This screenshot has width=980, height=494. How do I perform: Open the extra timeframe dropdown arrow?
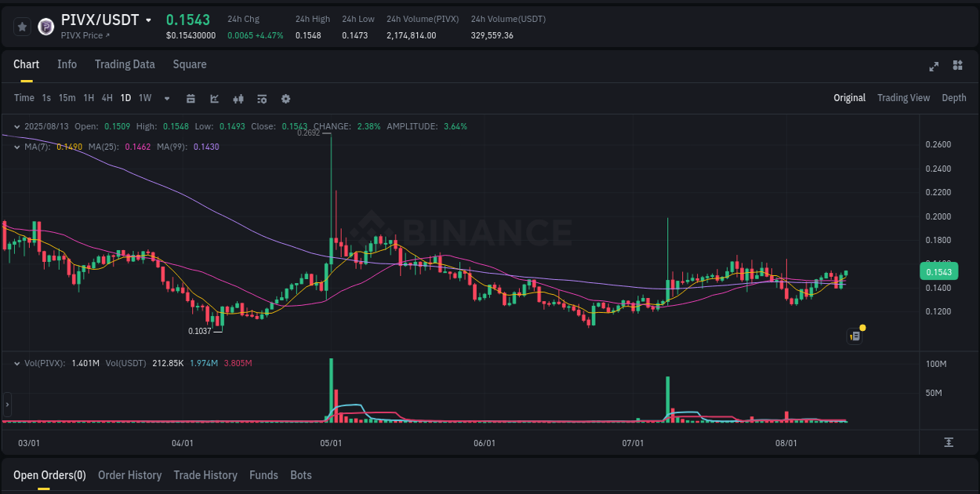coord(165,98)
